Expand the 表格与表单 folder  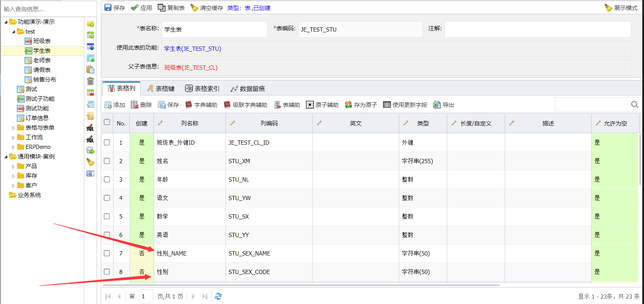13,128
